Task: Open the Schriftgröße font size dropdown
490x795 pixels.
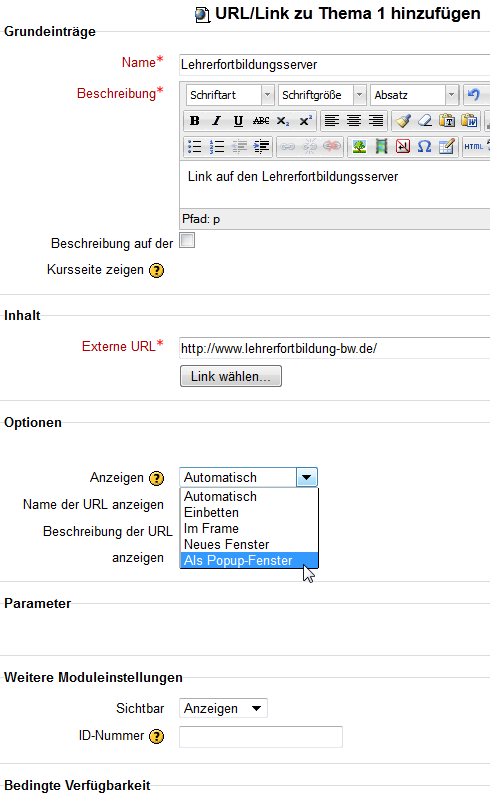Action: coord(323,95)
